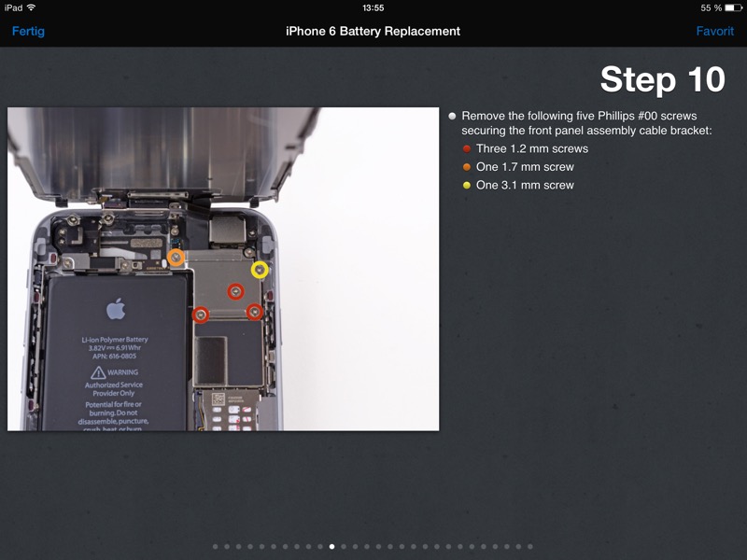747x560 pixels.
Task: Tap the bottom-left red screw marker
Action: click(200, 314)
